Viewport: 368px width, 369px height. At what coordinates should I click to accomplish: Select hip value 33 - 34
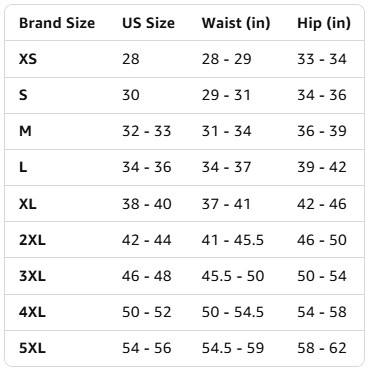coord(322,59)
